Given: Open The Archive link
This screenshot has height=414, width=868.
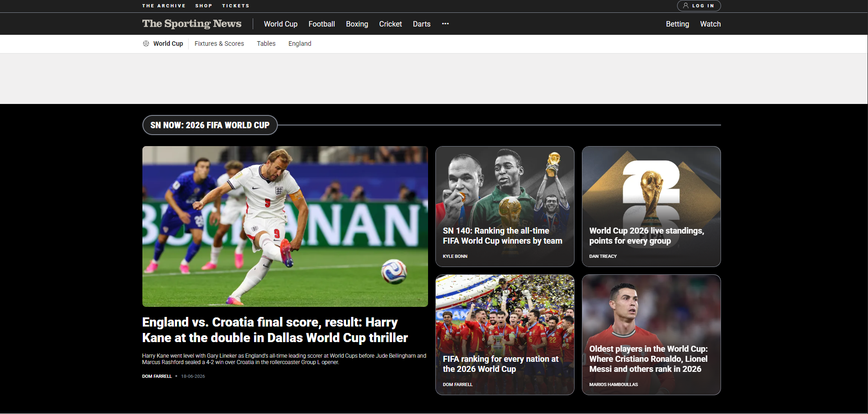Looking at the screenshot, I should (x=164, y=5).
